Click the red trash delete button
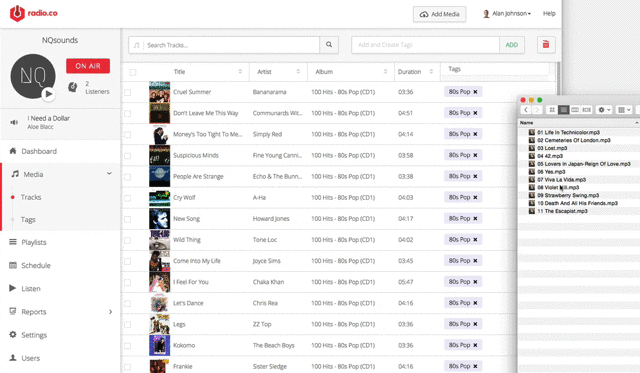Image resolution: width=640 pixels, height=373 pixels. tap(546, 45)
